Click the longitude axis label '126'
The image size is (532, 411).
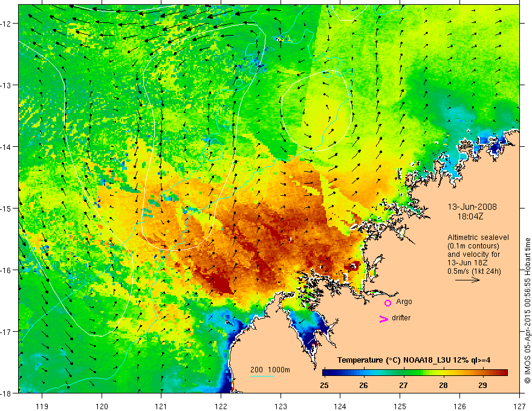[x=459, y=406]
